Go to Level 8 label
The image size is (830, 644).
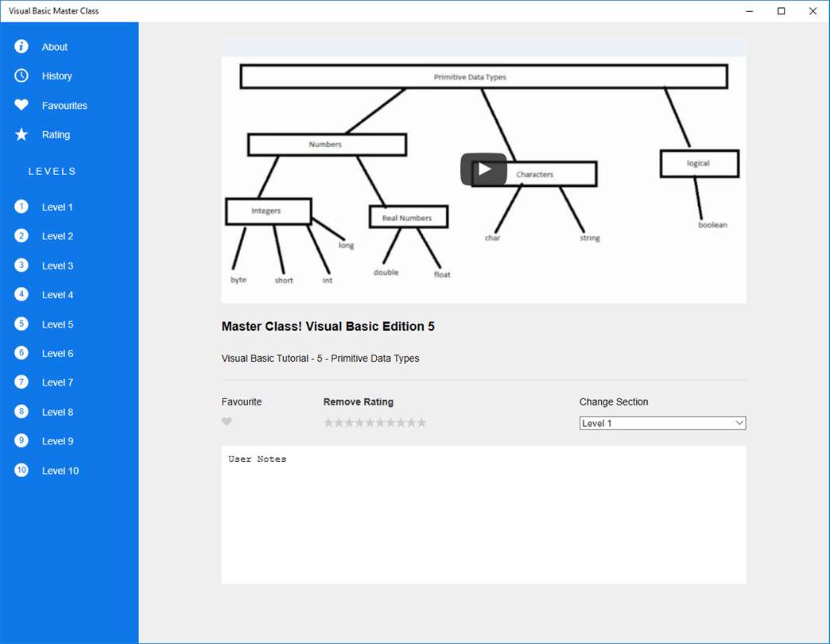58,412
